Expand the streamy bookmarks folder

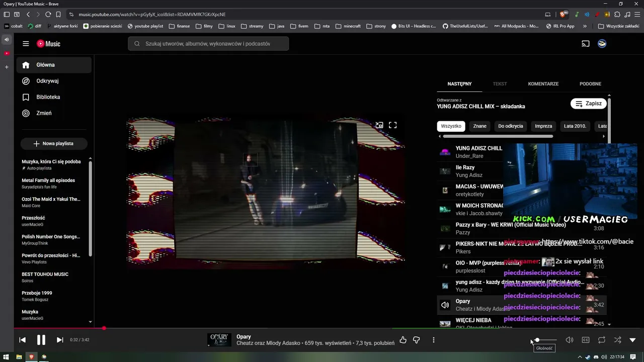coord(252,26)
